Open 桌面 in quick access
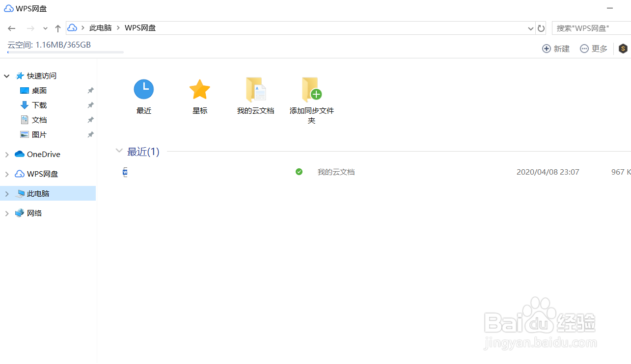Viewport: 631px width, 364px height. pos(39,90)
